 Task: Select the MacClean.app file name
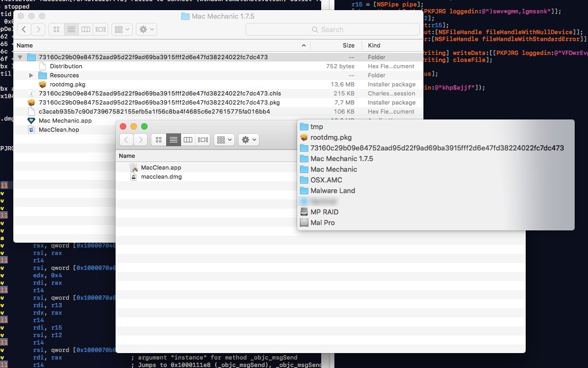click(x=161, y=167)
